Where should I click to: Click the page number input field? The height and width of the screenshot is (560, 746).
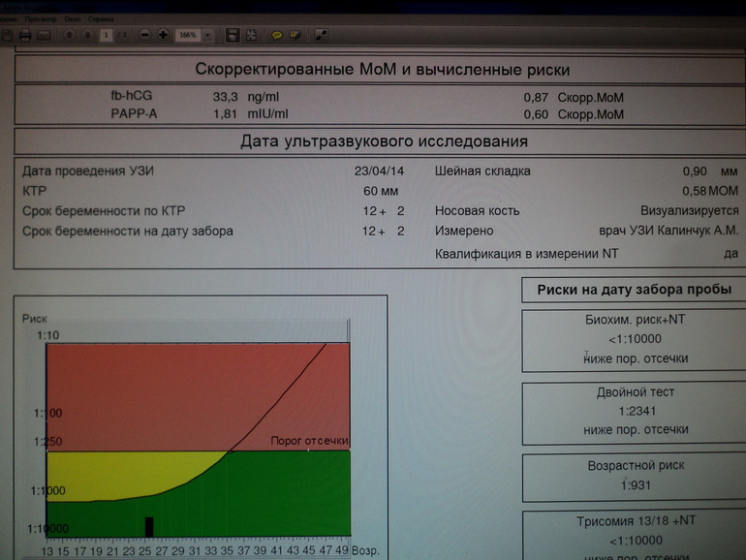106,36
